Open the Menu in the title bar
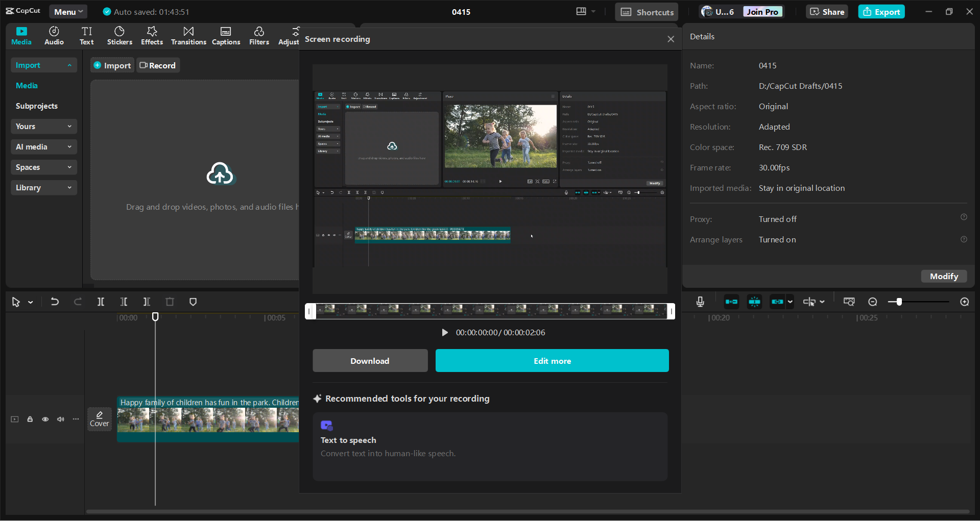The image size is (980, 521). click(68, 11)
